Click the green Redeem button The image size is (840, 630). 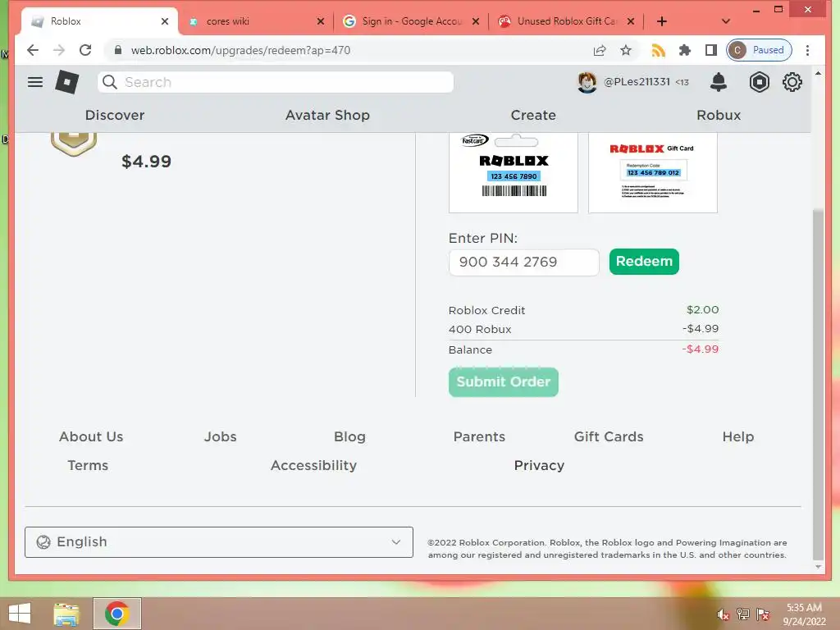tap(644, 262)
